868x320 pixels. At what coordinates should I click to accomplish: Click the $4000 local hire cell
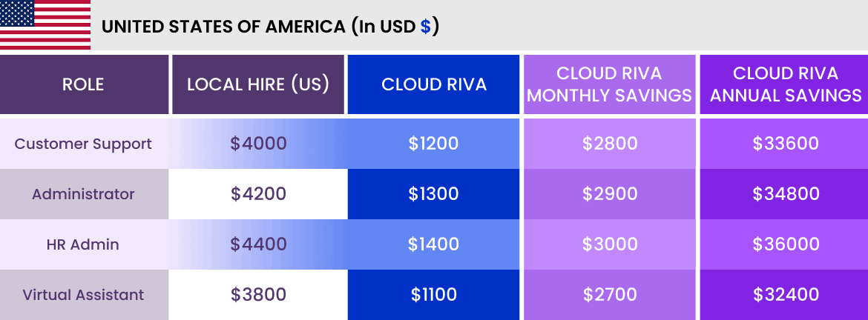(x=258, y=144)
